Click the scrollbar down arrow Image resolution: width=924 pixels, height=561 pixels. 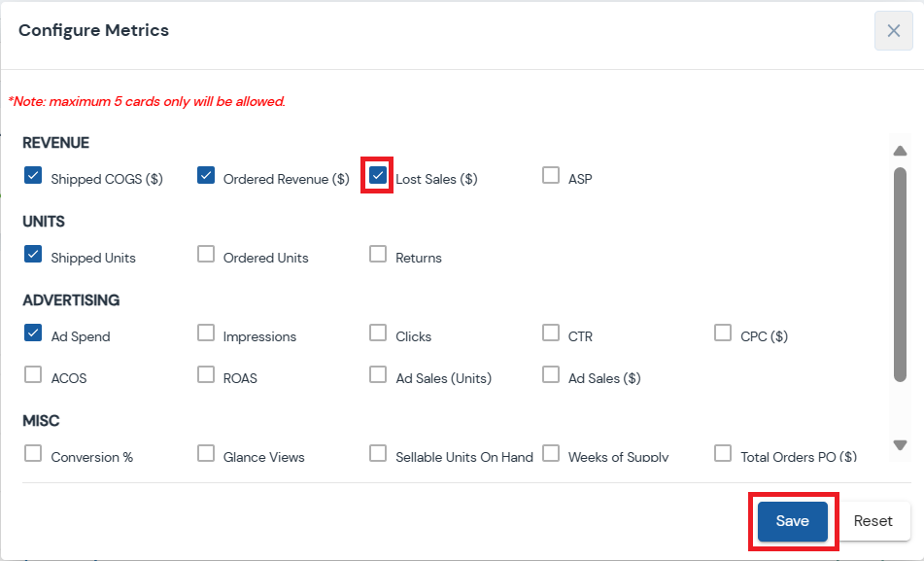coord(900,444)
